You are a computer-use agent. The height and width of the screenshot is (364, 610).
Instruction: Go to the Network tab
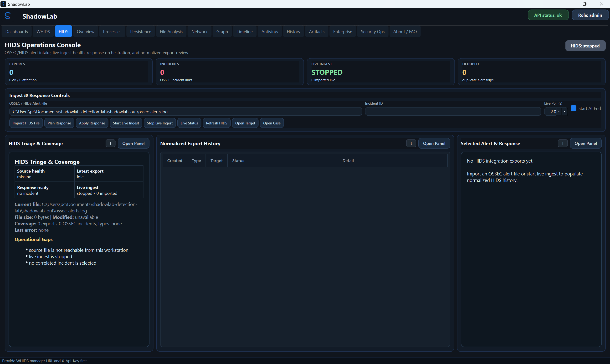point(200,31)
